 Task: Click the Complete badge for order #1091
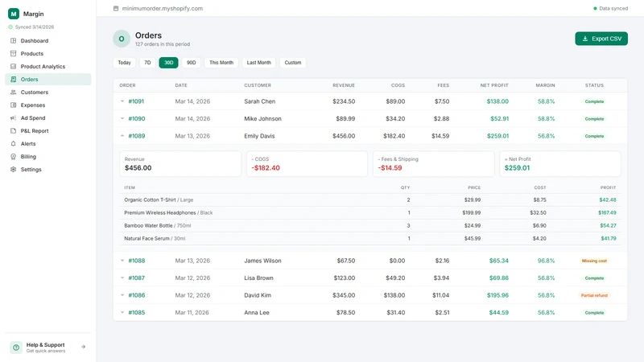594,101
